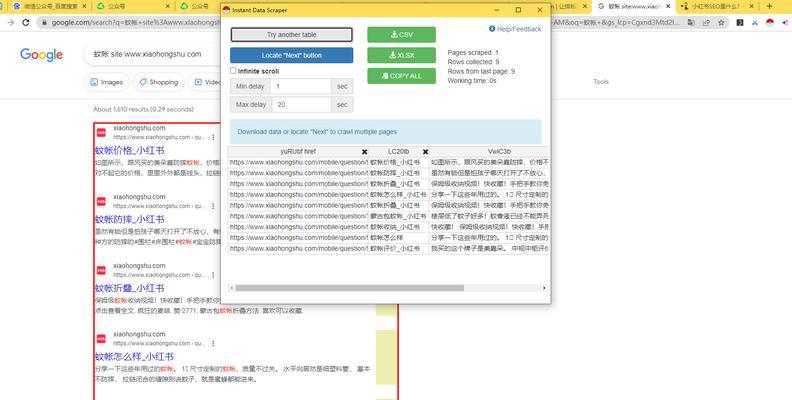Click the scraper table horizontal scrollbar

pyautogui.click(x=350, y=288)
